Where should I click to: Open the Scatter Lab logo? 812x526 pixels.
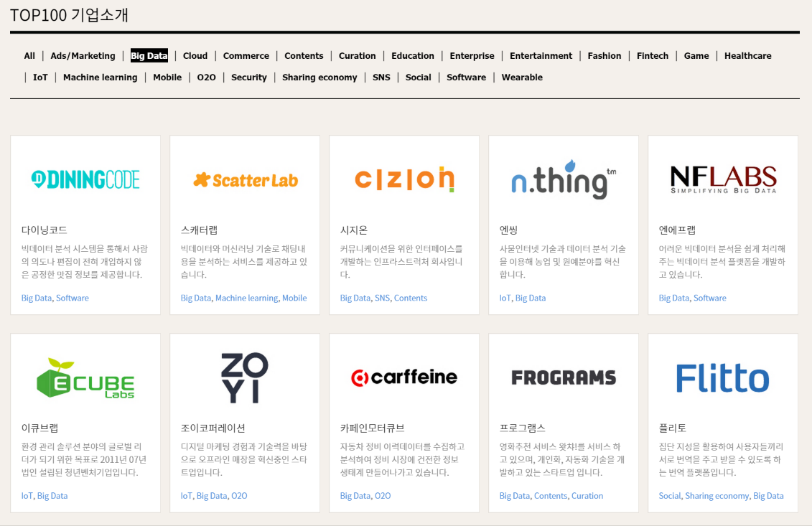245,180
